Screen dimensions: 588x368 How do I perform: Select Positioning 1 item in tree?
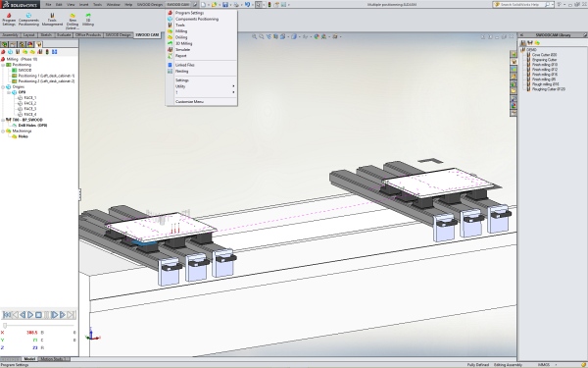pyautogui.click(x=46, y=76)
